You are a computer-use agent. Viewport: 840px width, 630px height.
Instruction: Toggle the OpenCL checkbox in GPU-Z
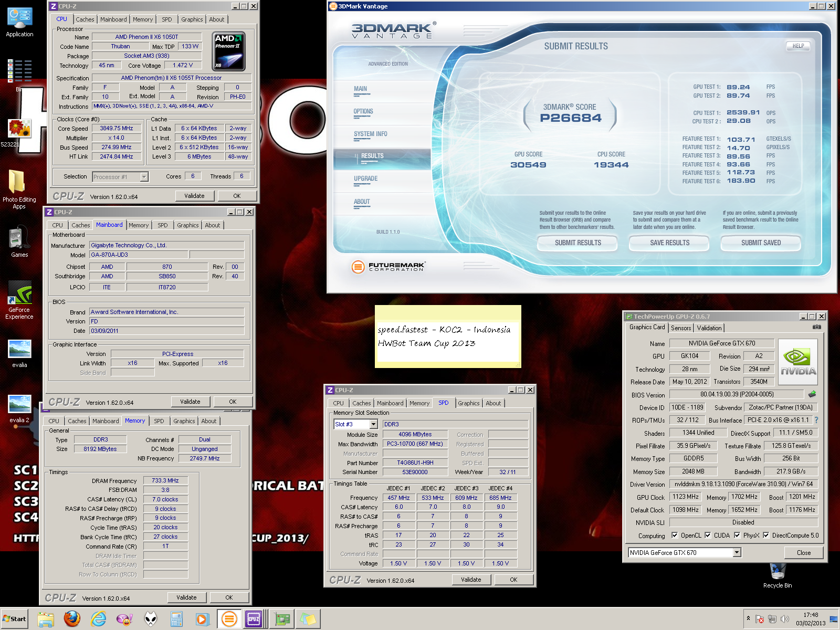click(675, 535)
